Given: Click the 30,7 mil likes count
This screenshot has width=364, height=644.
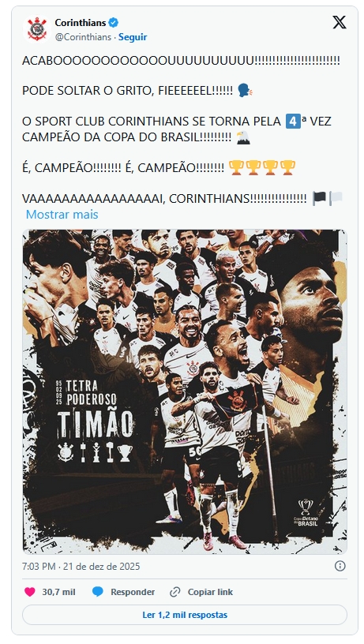Looking at the screenshot, I should (x=58, y=592).
